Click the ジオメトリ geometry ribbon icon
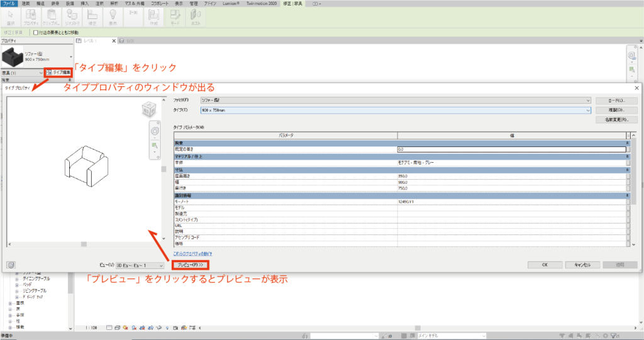This screenshot has width=644, height=340. pyautogui.click(x=72, y=16)
